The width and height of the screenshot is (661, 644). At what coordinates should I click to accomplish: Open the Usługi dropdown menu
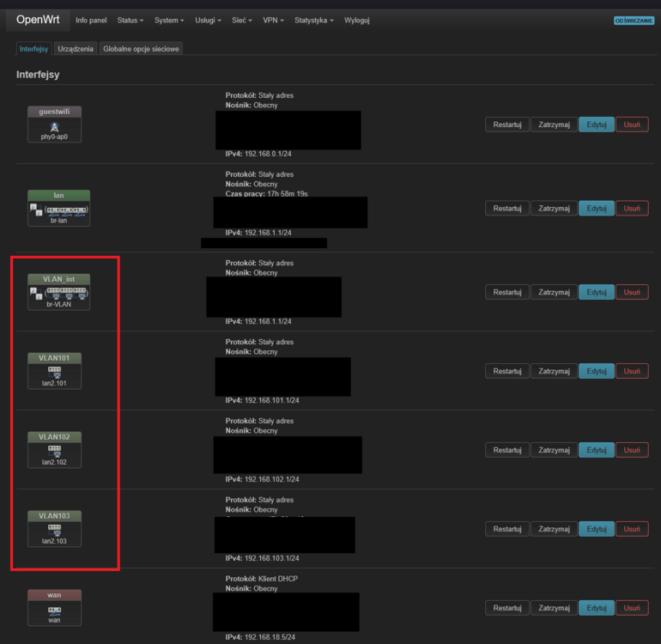[x=208, y=21]
